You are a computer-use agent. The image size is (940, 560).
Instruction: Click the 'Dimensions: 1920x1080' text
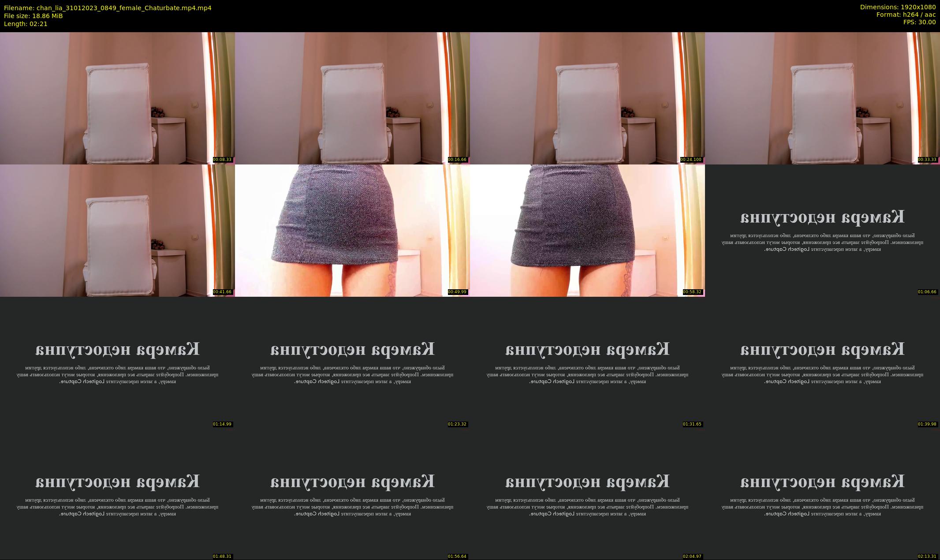[x=898, y=7]
